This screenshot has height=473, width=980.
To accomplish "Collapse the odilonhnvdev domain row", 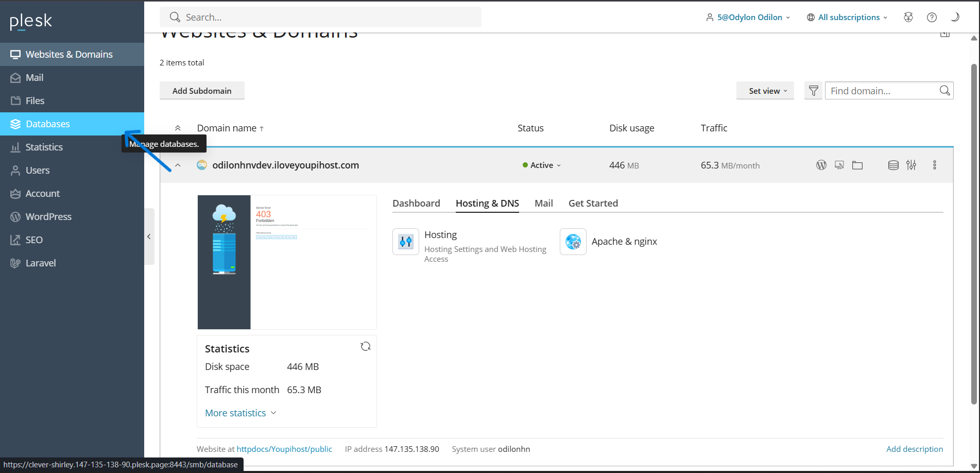I will coord(178,165).
